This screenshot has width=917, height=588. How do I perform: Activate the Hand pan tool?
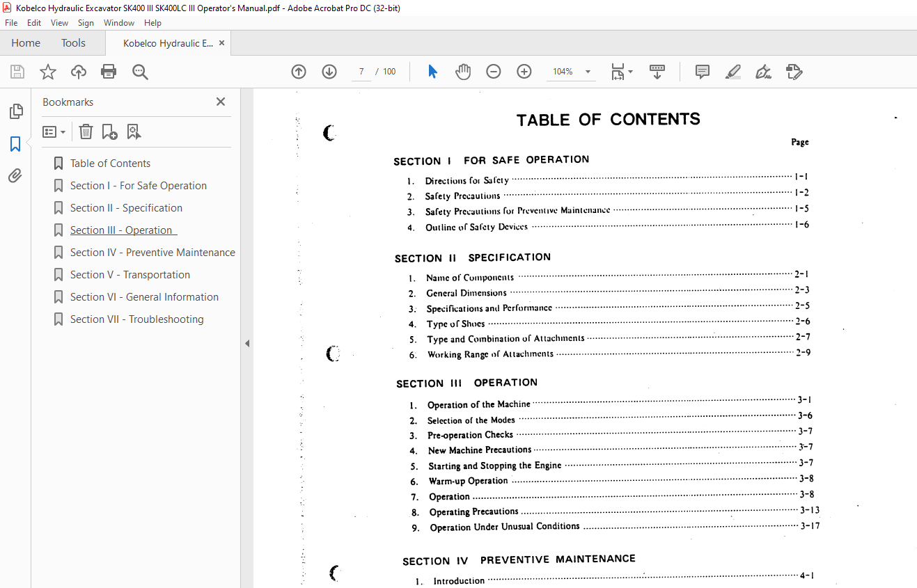point(463,72)
